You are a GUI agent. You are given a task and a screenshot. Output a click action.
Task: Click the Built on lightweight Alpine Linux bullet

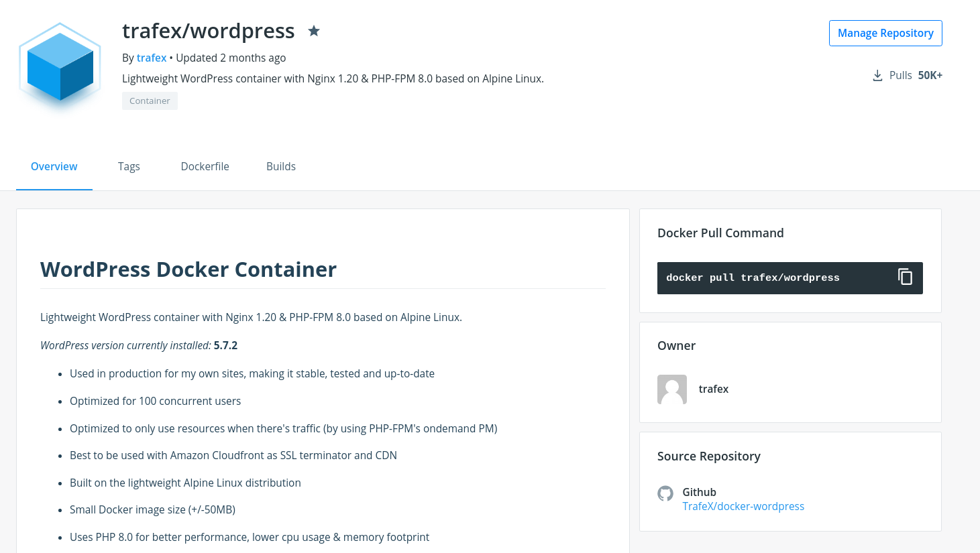[x=185, y=483]
